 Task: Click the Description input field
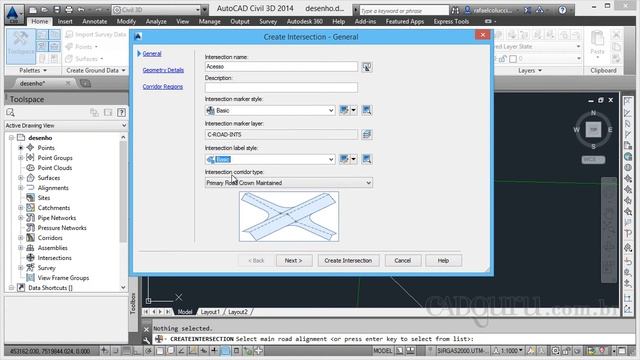click(281, 87)
